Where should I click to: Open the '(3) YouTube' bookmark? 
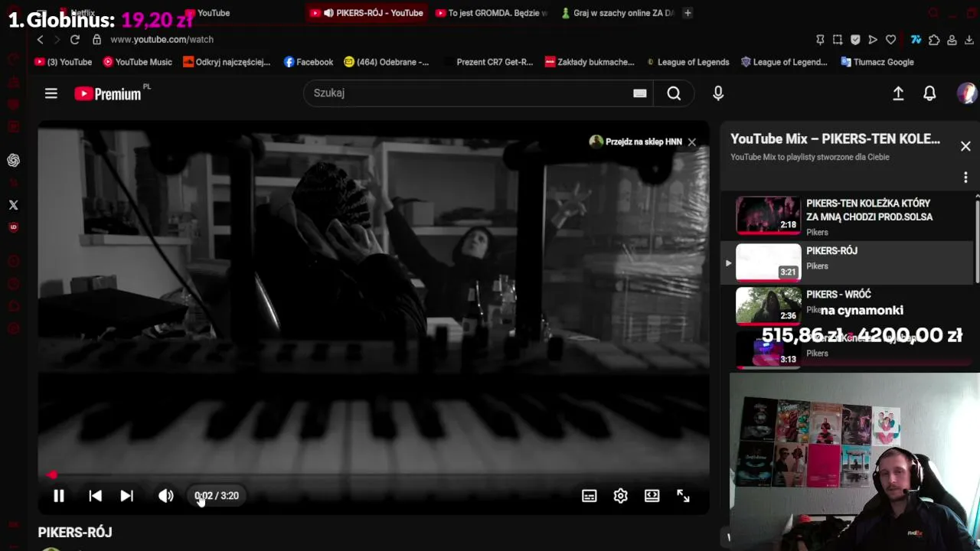coord(64,62)
